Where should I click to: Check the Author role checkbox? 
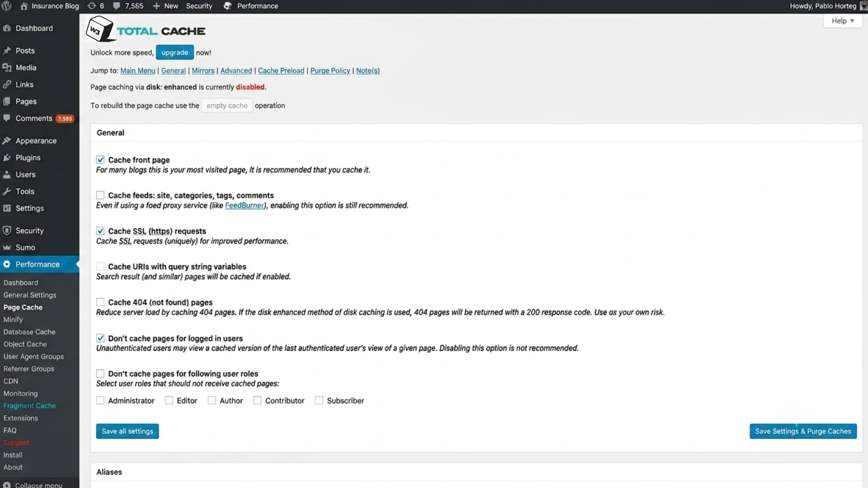[212, 400]
